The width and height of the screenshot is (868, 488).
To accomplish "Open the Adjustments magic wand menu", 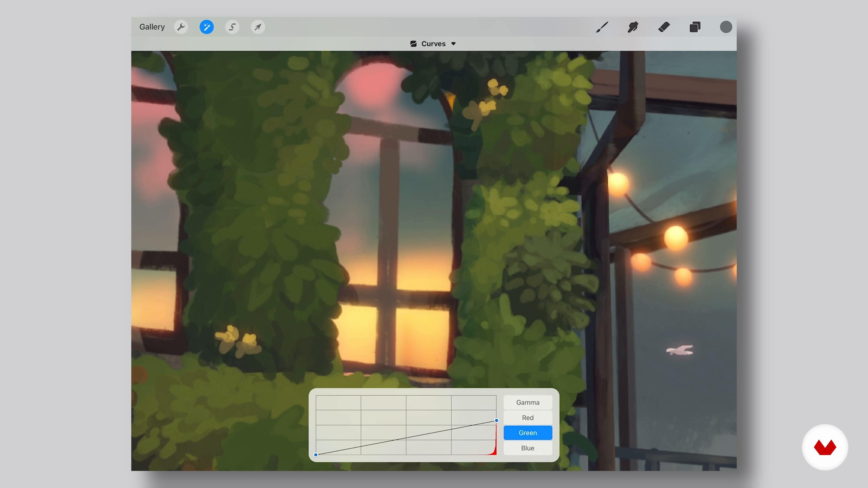I will [207, 27].
